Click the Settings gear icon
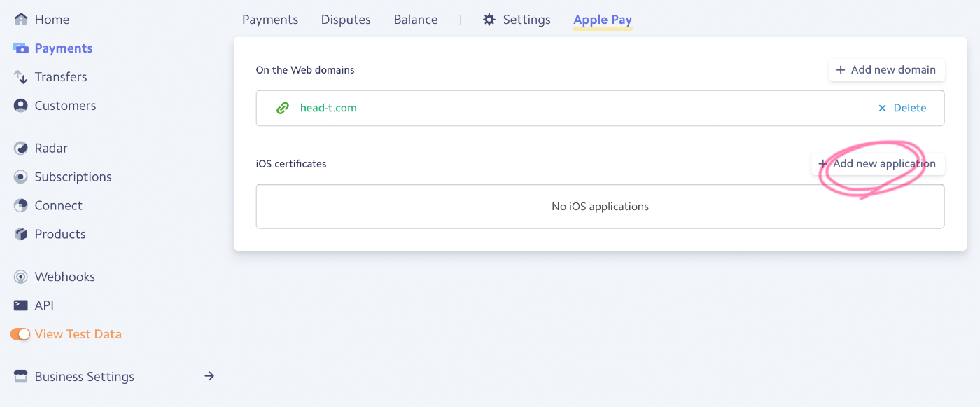The height and width of the screenshot is (407, 980). [489, 20]
